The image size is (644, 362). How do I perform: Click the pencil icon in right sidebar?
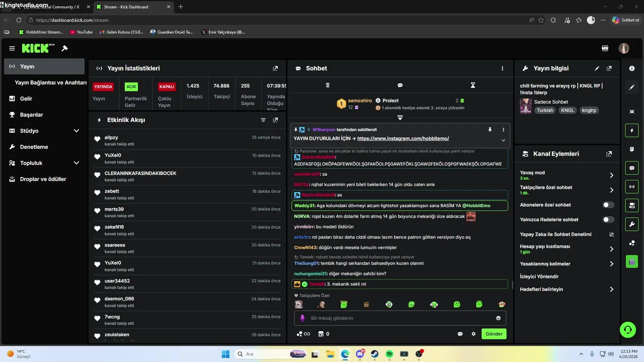(632, 87)
